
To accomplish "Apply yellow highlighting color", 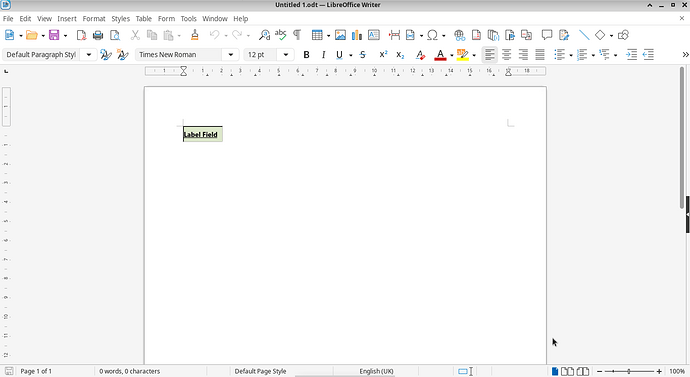I will [x=462, y=55].
